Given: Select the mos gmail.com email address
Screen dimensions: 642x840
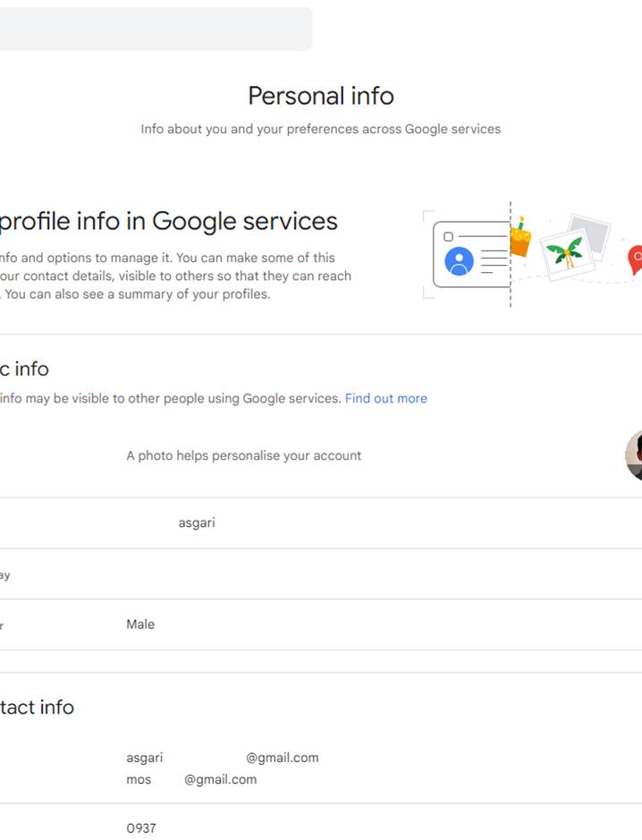Looking at the screenshot, I should pyautogui.click(x=191, y=780).
